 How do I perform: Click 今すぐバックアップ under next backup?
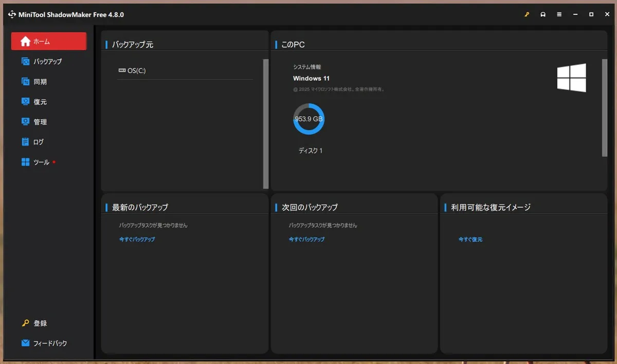306,240
